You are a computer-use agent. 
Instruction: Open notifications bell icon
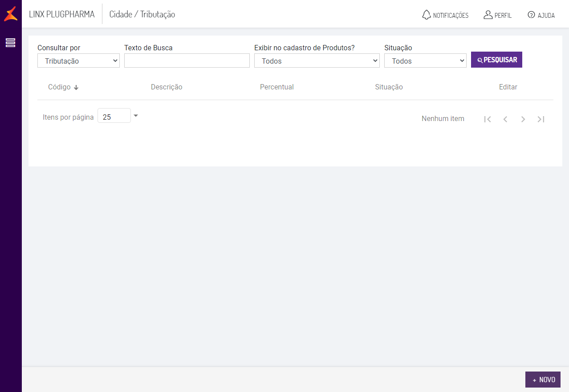[x=427, y=15]
